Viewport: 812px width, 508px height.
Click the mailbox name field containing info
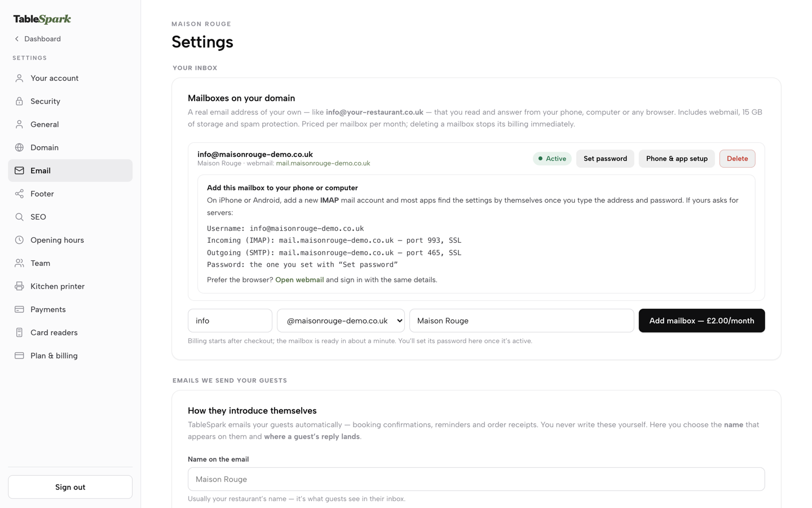point(230,321)
